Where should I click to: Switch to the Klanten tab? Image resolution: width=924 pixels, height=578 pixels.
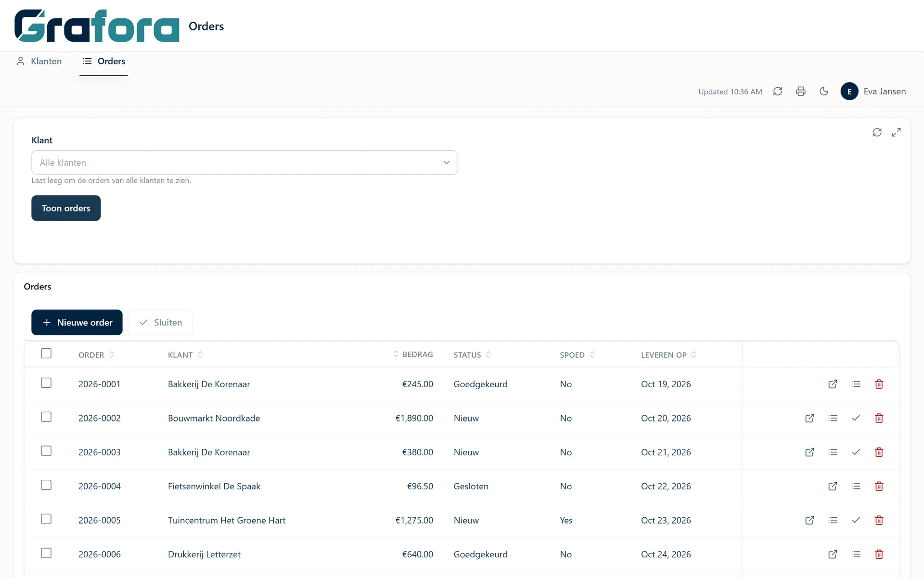(x=39, y=61)
